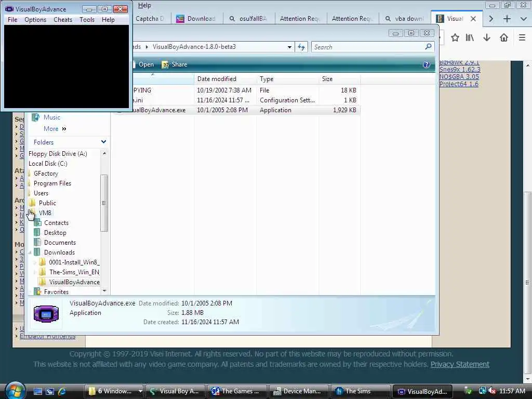The image size is (532, 399).
Task: Switch to the vba downl browser tab
Action: (405, 19)
